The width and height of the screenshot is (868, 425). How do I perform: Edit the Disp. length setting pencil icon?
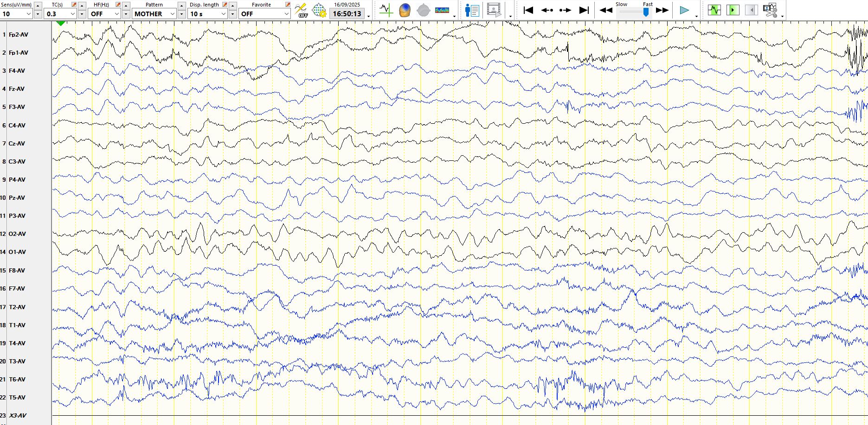pos(225,5)
